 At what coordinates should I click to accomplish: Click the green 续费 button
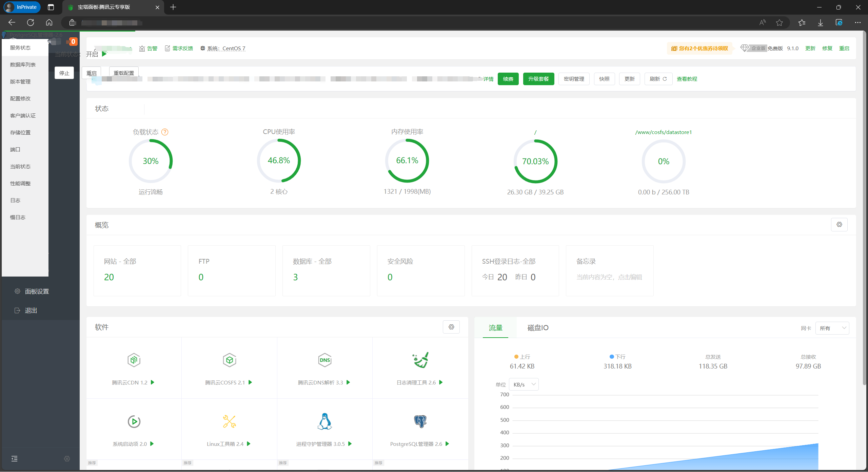(x=508, y=79)
